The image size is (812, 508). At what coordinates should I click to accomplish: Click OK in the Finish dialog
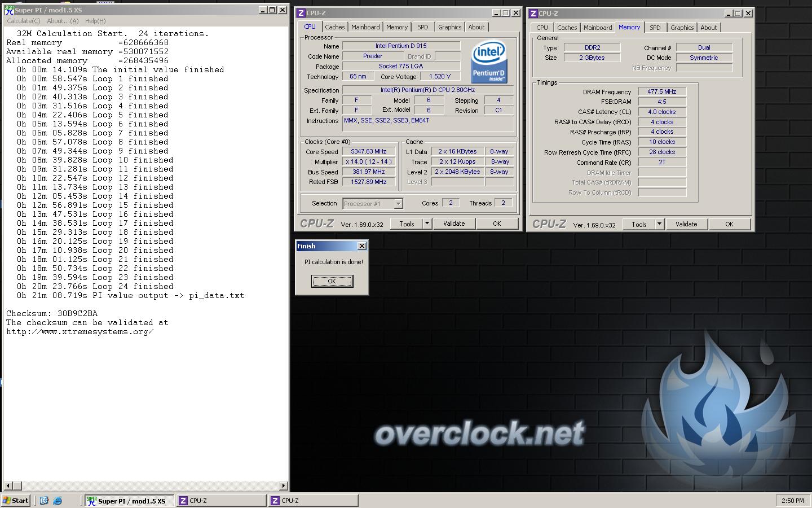(x=332, y=281)
